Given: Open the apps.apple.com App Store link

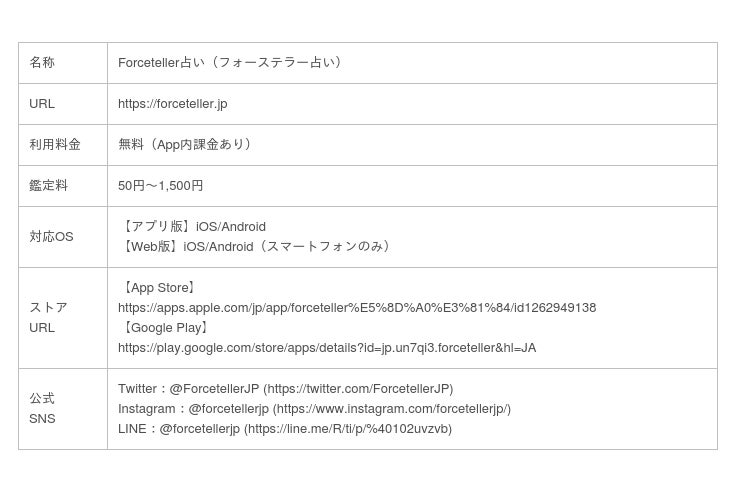Looking at the screenshot, I should (x=356, y=308).
